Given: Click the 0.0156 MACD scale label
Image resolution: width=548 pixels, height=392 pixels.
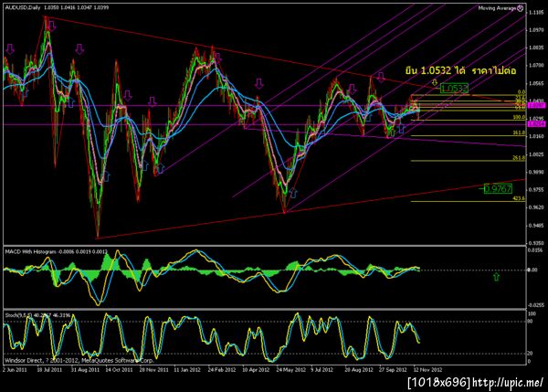Looking at the screenshot, I should point(535,250).
